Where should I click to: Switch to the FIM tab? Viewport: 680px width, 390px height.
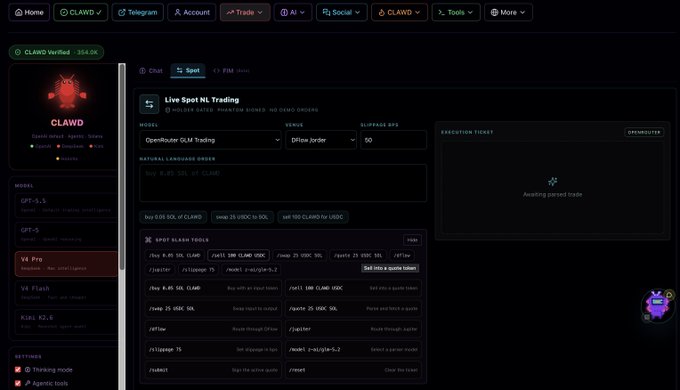point(231,71)
